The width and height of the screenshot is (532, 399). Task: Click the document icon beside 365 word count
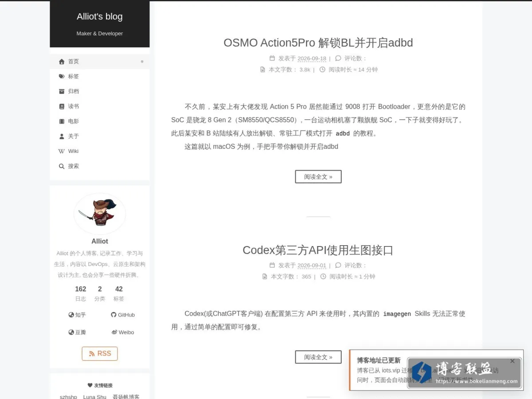click(x=265, y=277)
